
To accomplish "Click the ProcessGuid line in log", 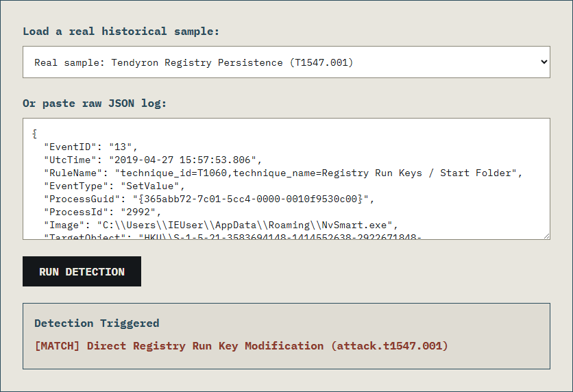I will (x=209, y=199).
